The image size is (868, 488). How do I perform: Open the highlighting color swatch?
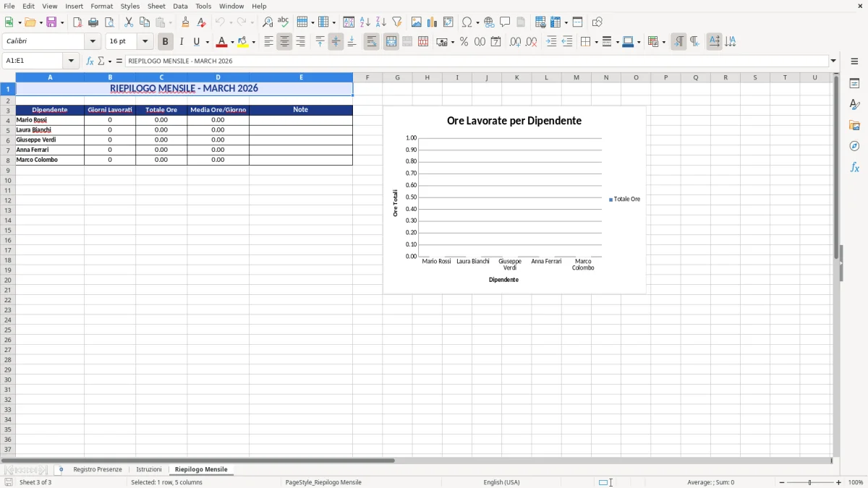click(244, 42)
